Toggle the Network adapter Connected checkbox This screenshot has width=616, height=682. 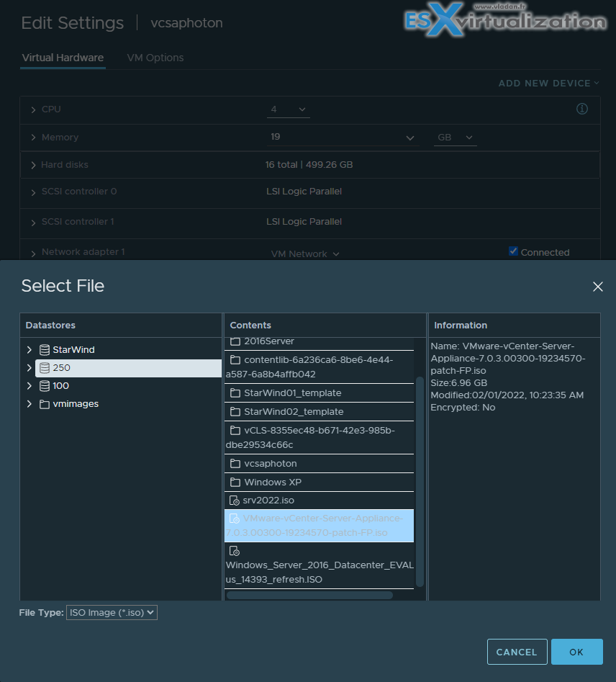(x=513, y=251)
